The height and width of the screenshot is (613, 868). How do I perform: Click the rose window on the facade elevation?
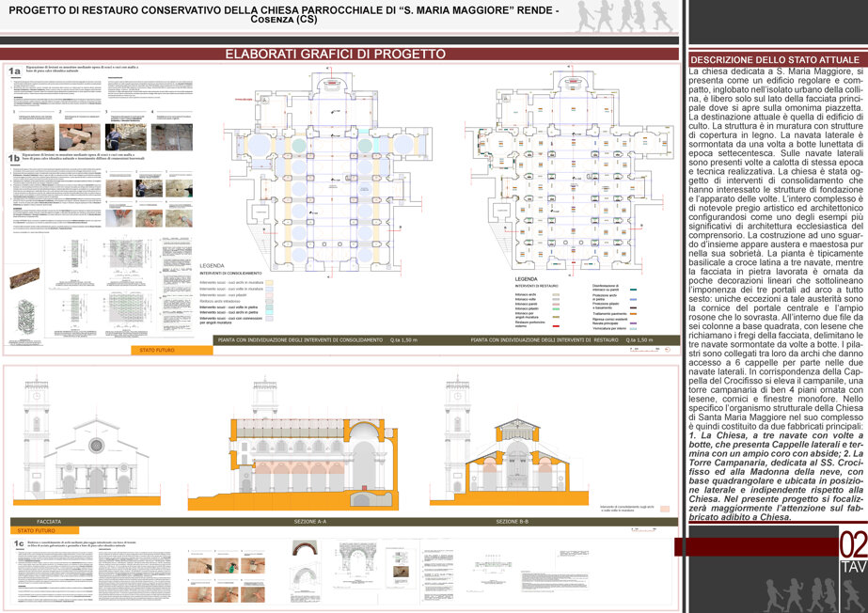point(96,445)
